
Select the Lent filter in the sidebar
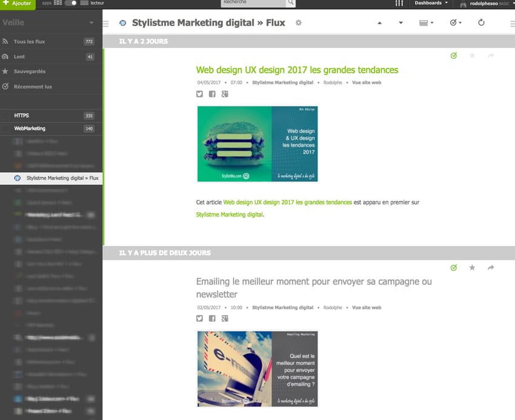point(51,56)
